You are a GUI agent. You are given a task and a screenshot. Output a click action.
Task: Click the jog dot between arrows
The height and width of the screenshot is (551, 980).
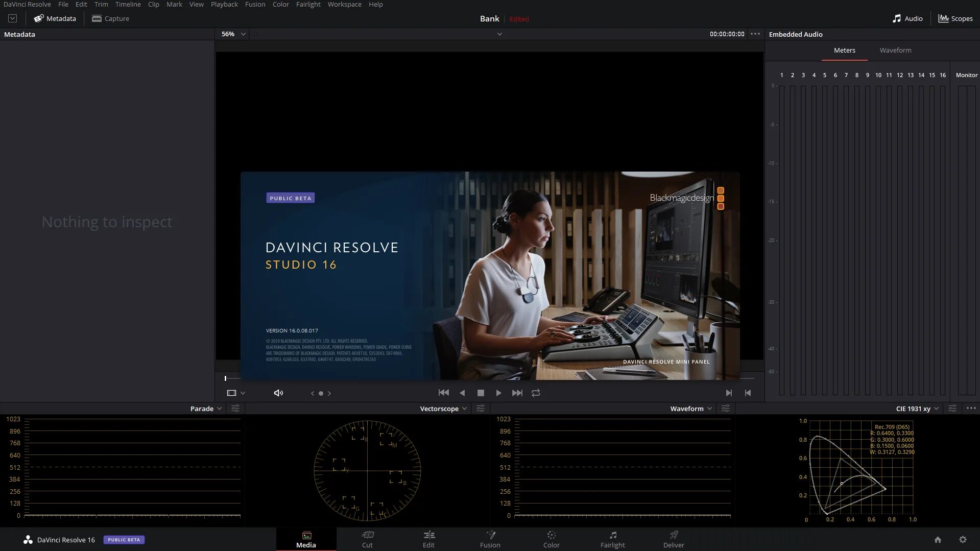coord(321,393)
